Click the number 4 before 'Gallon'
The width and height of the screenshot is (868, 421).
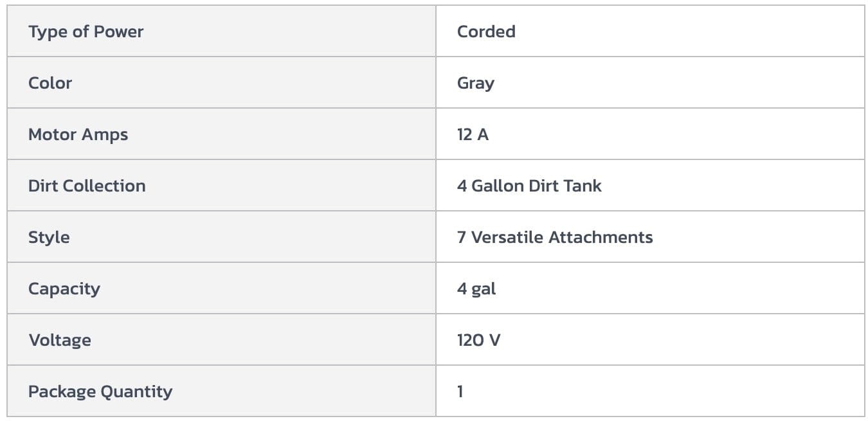462,186
